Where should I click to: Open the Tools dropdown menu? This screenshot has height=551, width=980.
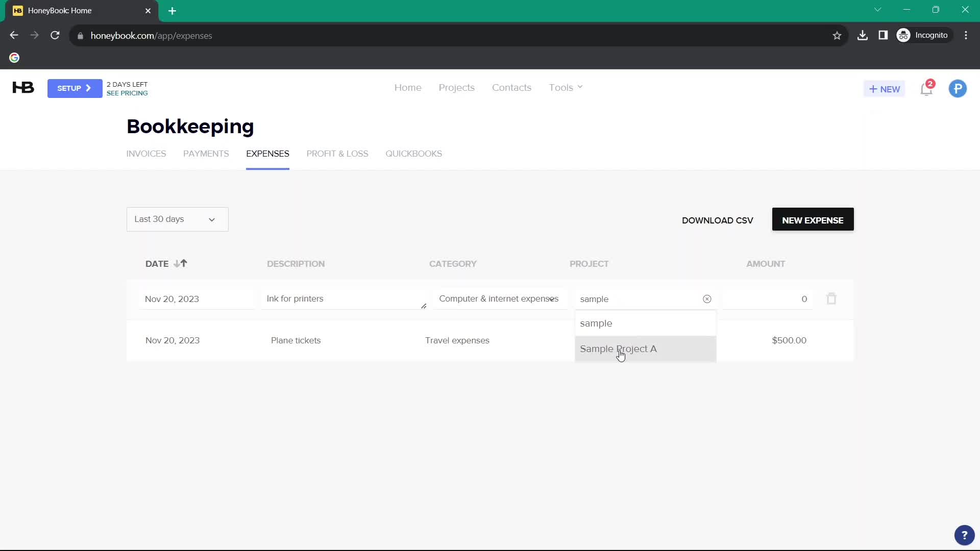click(x=566, y=88)
